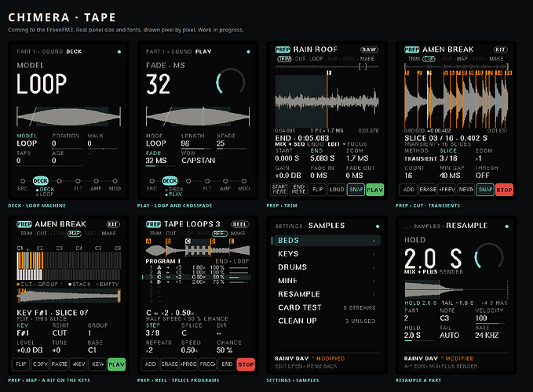Select the MOD node in Play Loop Crossfade panel
Screen dimensions: 533x392
click(x=244, y=181)
